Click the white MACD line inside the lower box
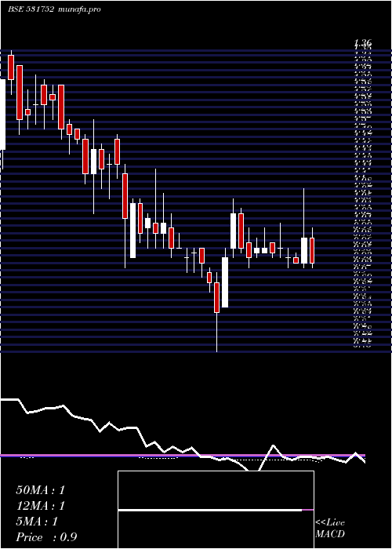Image resolution: width=392 pixels, height=549 pixels. (210, 511)
